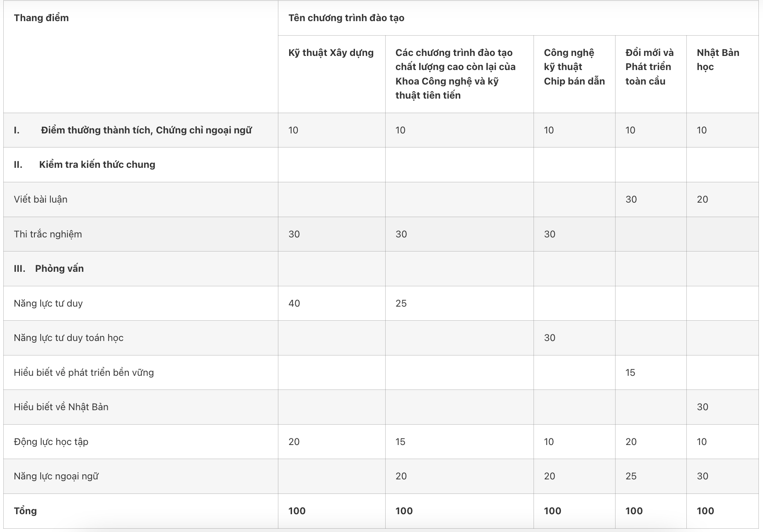Image resolution: width=763 pixels, height=532 pixels.
Task: Click the value 40 in the Năng lực tư duy row
Action: (294, 303)
